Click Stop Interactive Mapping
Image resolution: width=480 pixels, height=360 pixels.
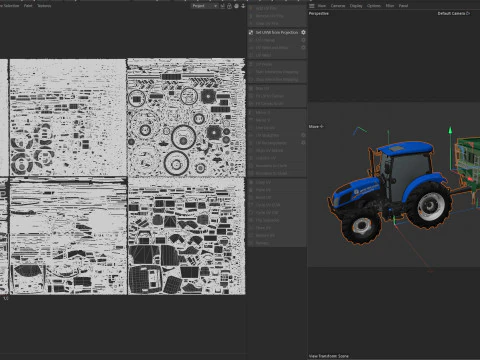(277, 80)
